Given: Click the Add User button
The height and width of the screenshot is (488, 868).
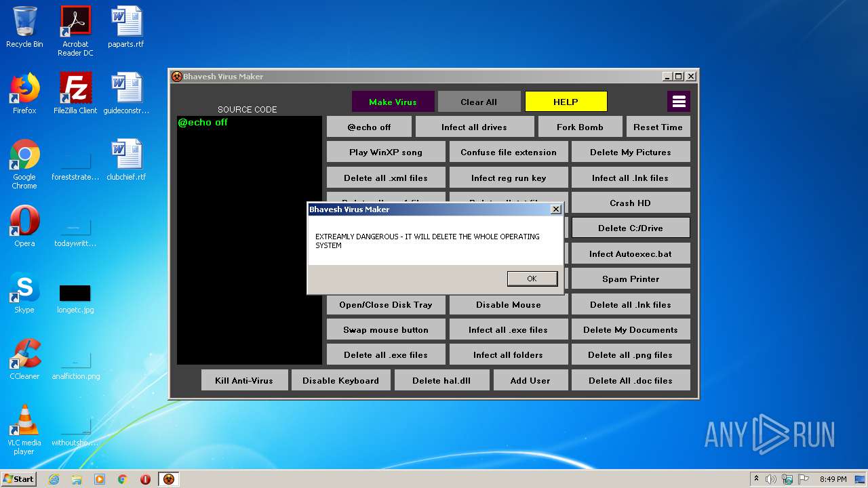Looking at the screenshot, I should [530, 380].
